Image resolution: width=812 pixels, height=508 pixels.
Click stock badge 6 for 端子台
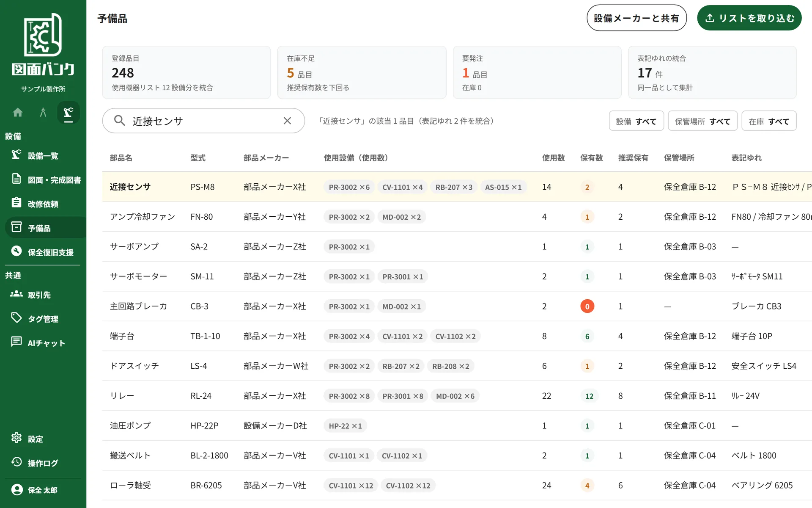(587, 336)
